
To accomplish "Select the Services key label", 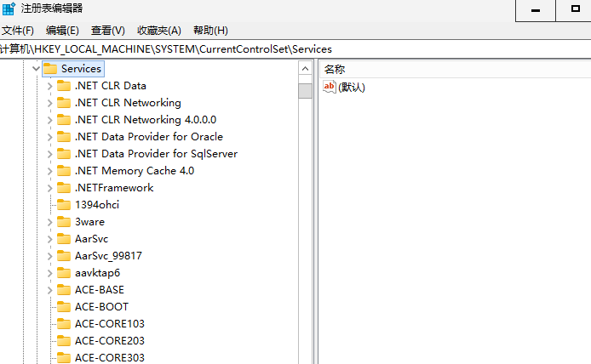I will pos(81,69).
